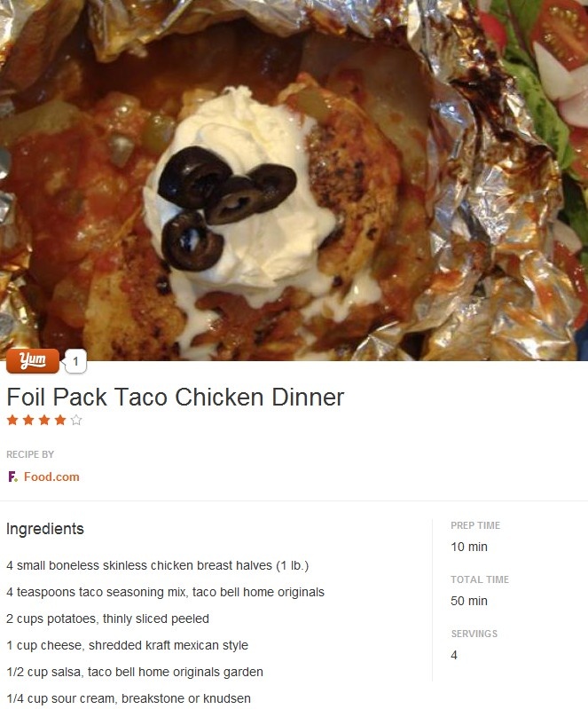Screen dimensions: 588x709
Task: Click the third rating star
Action: coord(44,421)
